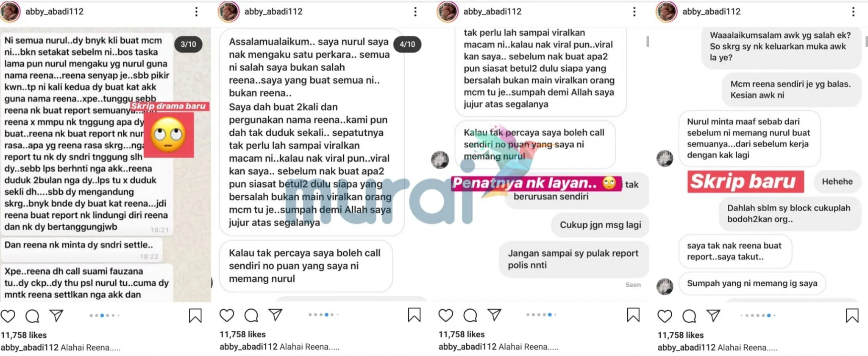The height and width of the screenshot is (356, 868).
Task: View 11,758 likes on the second post
Action: [242, 334]
